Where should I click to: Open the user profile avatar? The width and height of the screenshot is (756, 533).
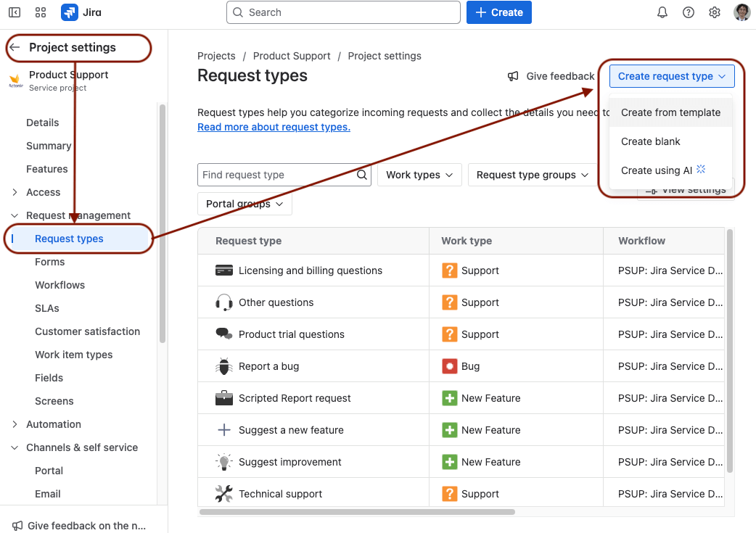pyautogui.click(x=741, y=12)
